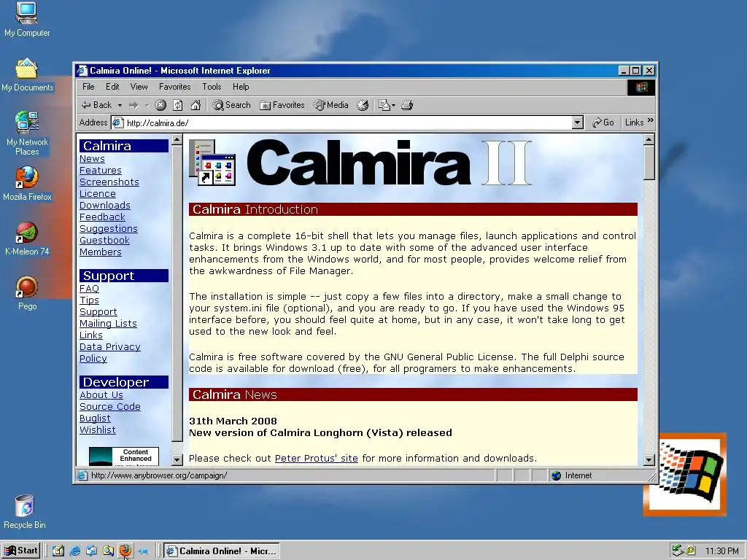This screenshot has height=560, width=747.
Task: Open the Media pane from toolbar
Action: coord(332,105)
